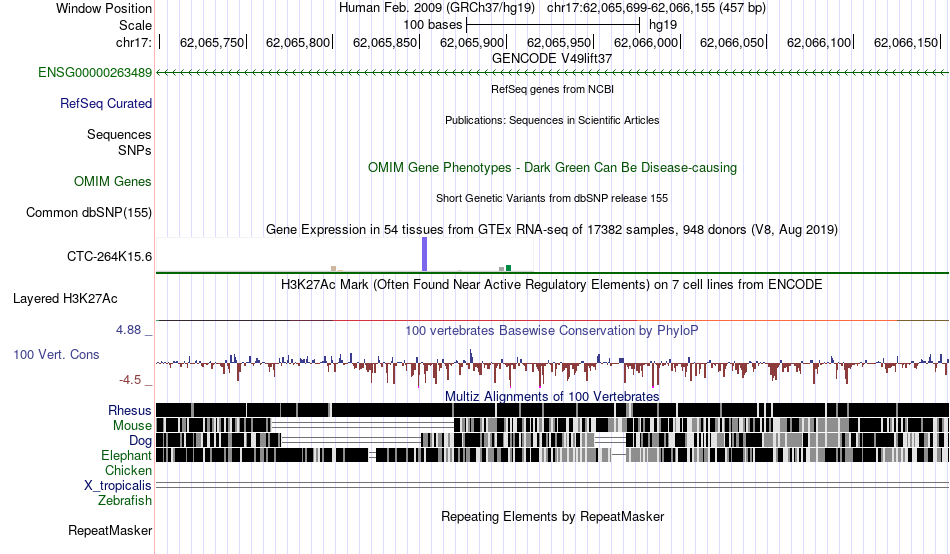950x554 pixels.
Task: Click the tall blue GTEx expression bar
Action: (425, 255)
